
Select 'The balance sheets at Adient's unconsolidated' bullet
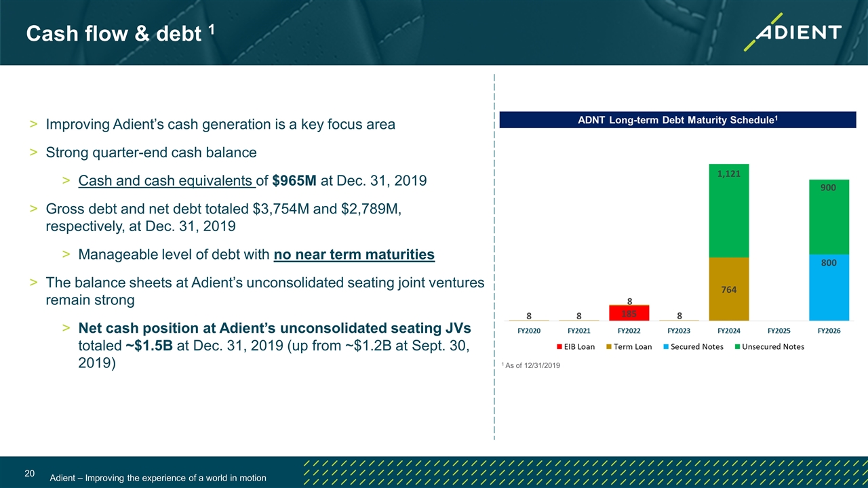(264, 291)
